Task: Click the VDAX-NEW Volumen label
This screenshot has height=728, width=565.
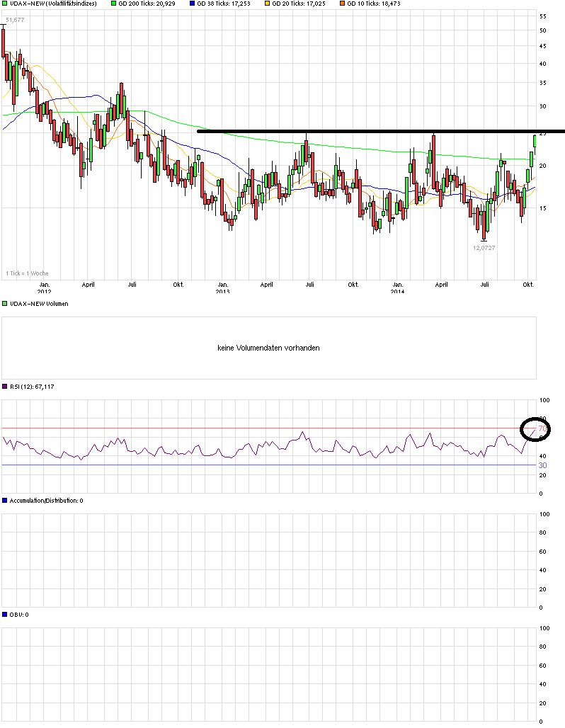Action: pos(39,304)
